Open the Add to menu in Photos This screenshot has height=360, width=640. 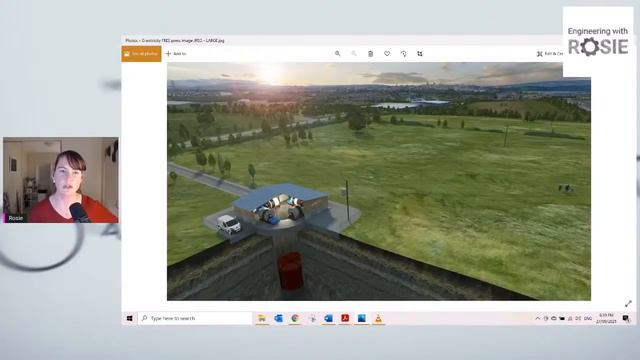176,54
